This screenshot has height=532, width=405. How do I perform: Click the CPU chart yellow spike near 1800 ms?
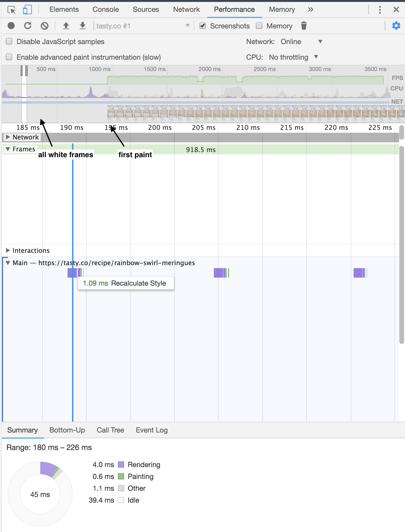[202, 93]
